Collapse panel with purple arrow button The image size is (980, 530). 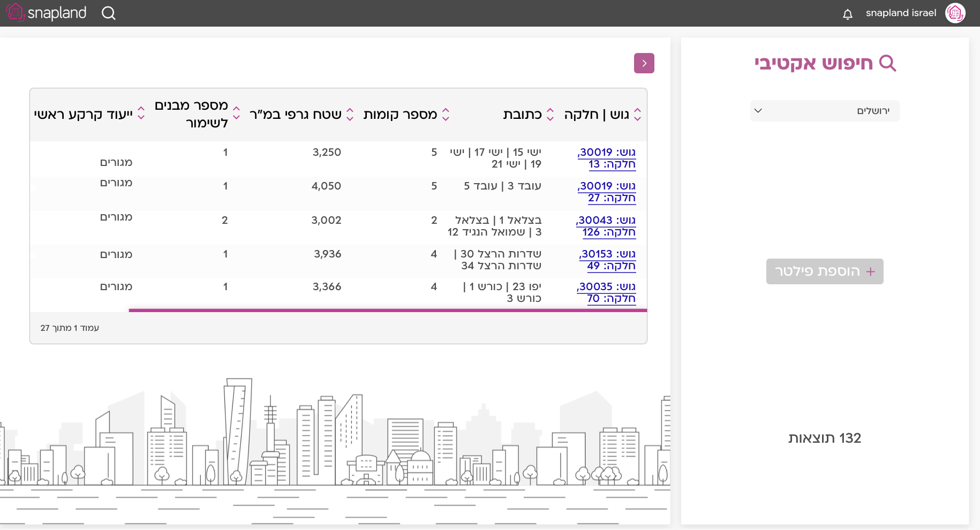644,63
